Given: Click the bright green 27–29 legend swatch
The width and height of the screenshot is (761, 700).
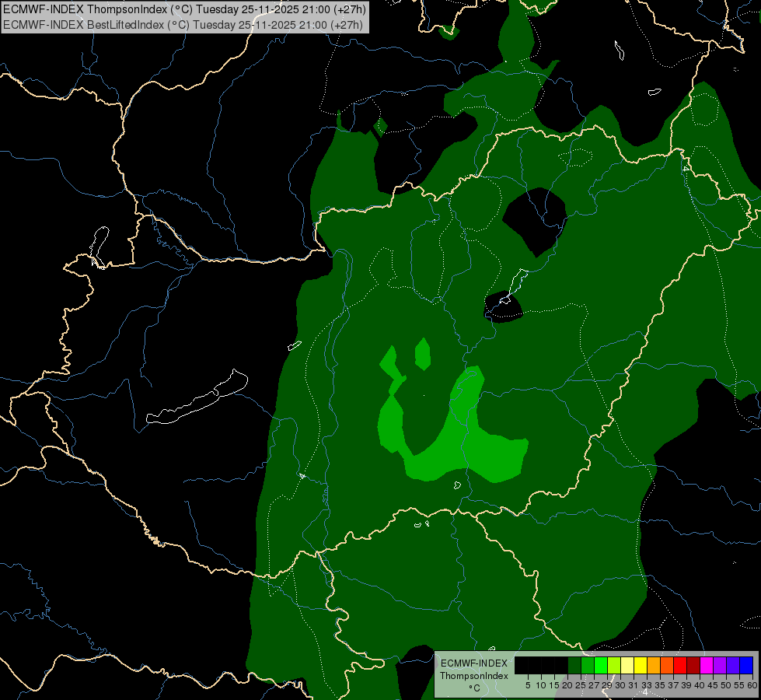Looking at the screenshot, I should [x=601, y=665].
